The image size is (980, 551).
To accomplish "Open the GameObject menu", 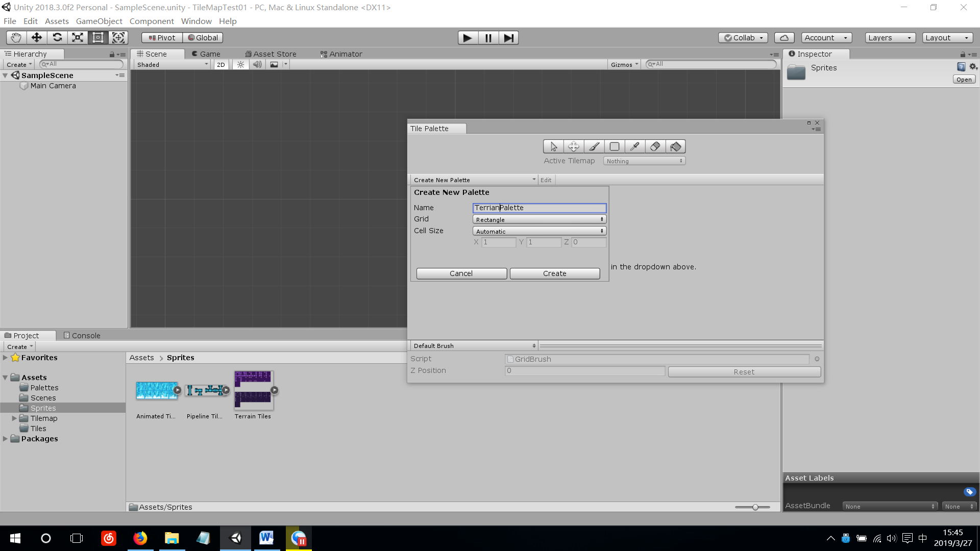I will click(99, 21).
